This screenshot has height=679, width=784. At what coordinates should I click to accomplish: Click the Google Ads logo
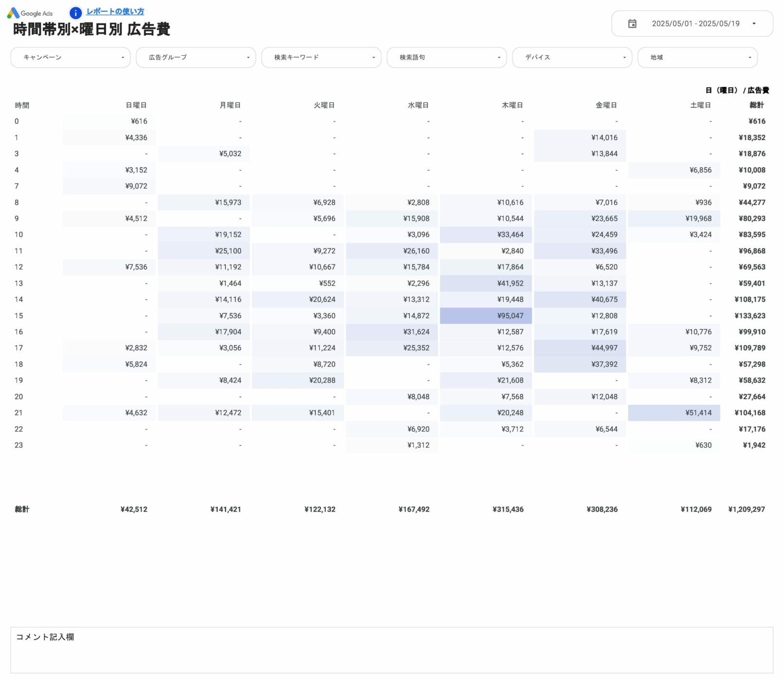pyautogui.click(x=30, y=13)
